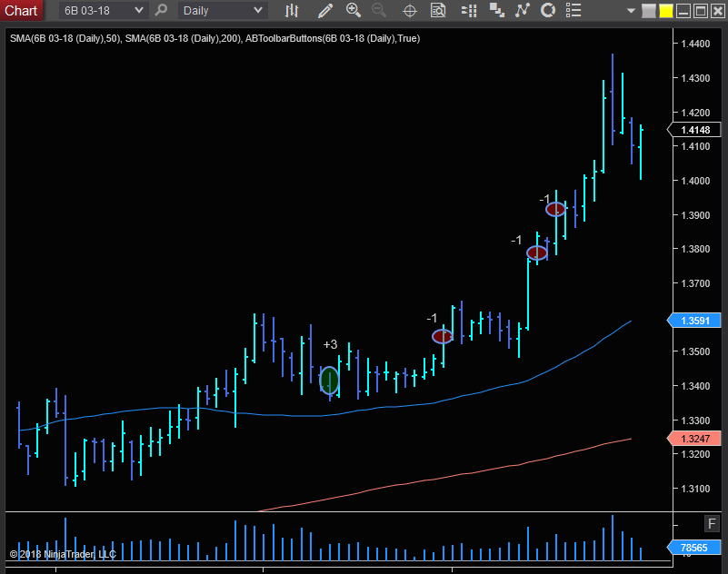Activate the zoom in tool

click(x=354, y=10)
